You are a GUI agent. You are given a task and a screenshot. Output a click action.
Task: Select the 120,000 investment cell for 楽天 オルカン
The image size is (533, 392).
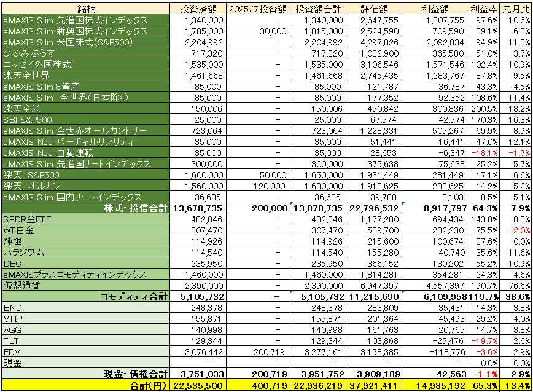click(258, 186)
